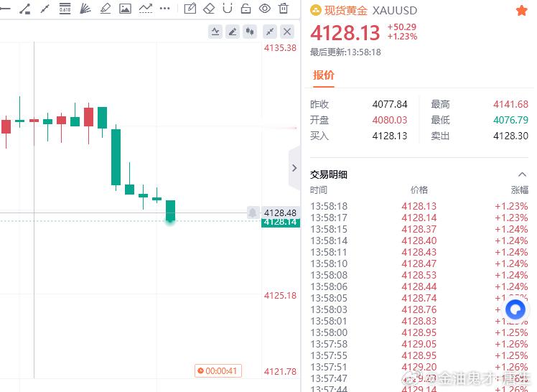Toggle the drawings lock icon
Image resolution: width=537 pixels, height=392 pixels.
[x=246, y=8]
